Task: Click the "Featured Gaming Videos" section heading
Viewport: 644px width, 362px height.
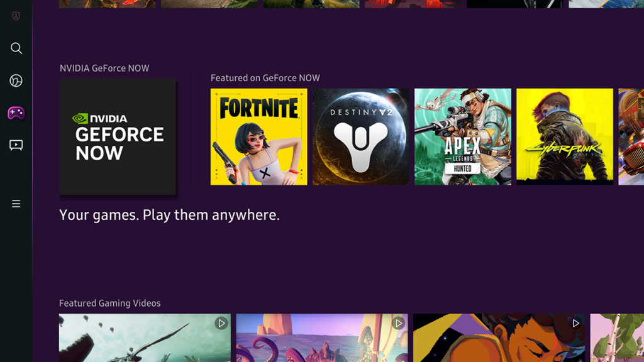Action: tap(109, 303)
